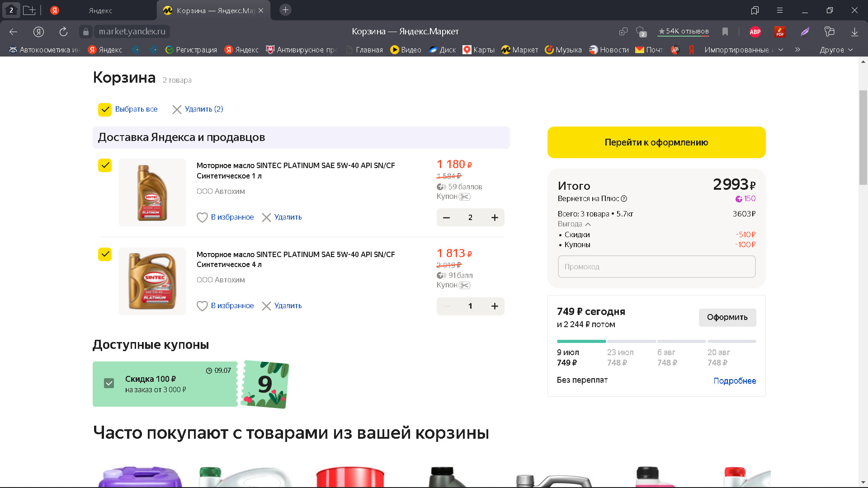Open the Музыка bookmark
This screenshot has width=868, height=488.
pos(563,50)
